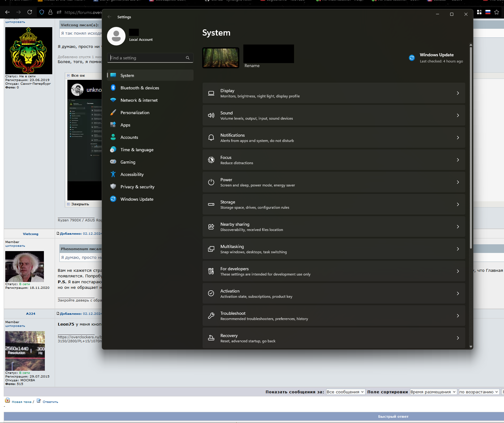The image size is (504, 423).
Task: Click the Focus target icon
Action: click(211, 160)
